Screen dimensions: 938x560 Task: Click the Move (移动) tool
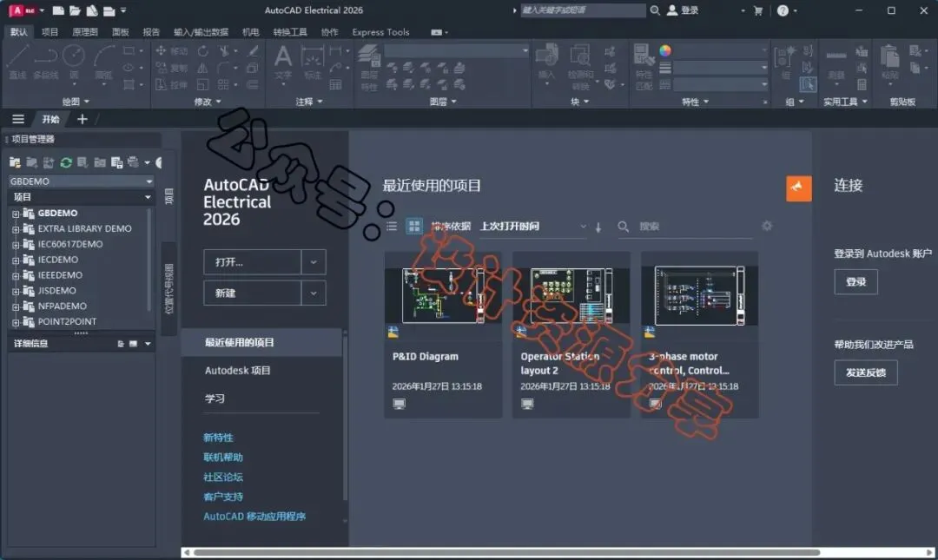pyautogui.click(x=171, y=51)
